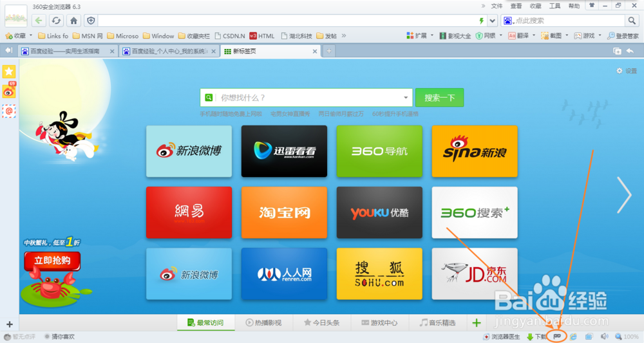The image size is (644, 343).
Task: Open the MSN 网 bookmark folder
Action: (88, 35)
